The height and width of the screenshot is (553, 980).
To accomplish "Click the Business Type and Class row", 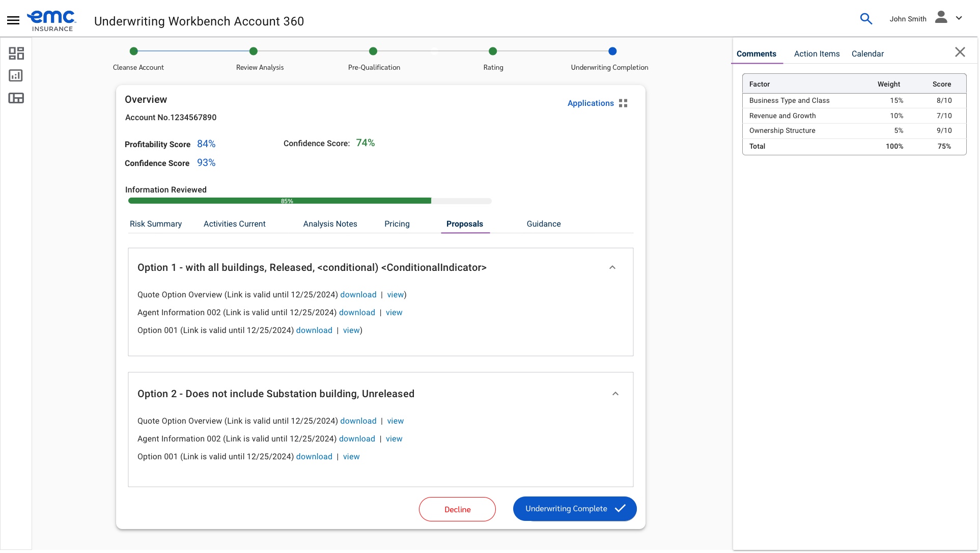I will coord(854,101).
